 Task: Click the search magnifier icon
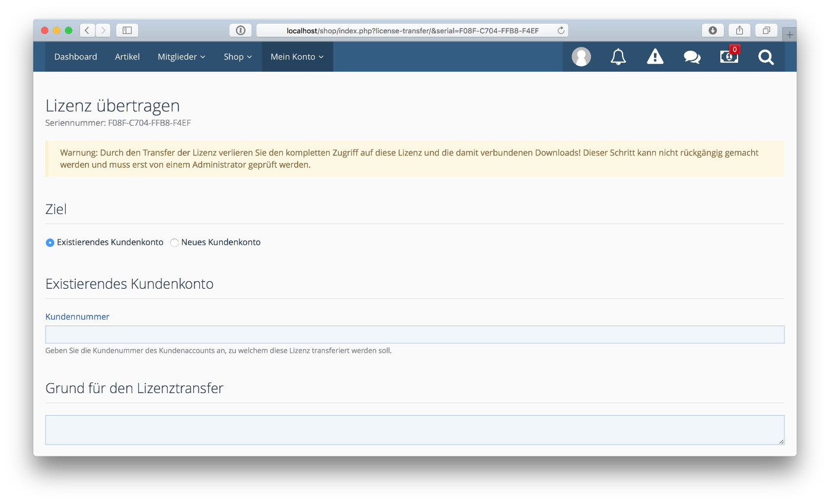(x=766, y=57)
